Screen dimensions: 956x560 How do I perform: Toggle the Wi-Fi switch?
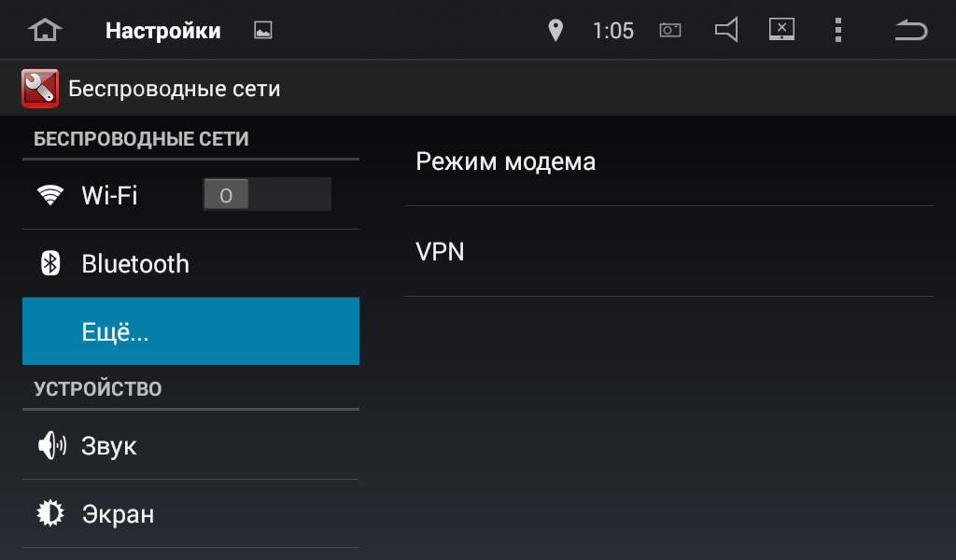point(267,195)
